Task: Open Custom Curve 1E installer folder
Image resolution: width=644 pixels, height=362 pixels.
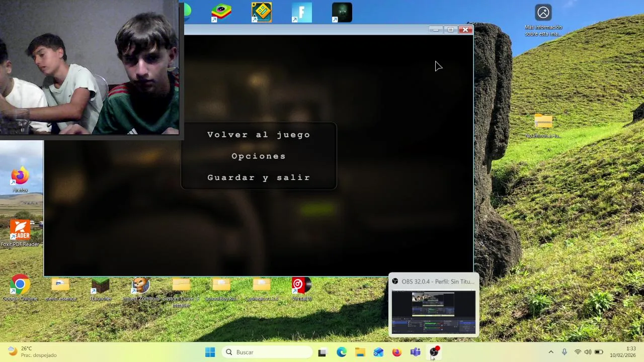Action: (x=181, y=292)
